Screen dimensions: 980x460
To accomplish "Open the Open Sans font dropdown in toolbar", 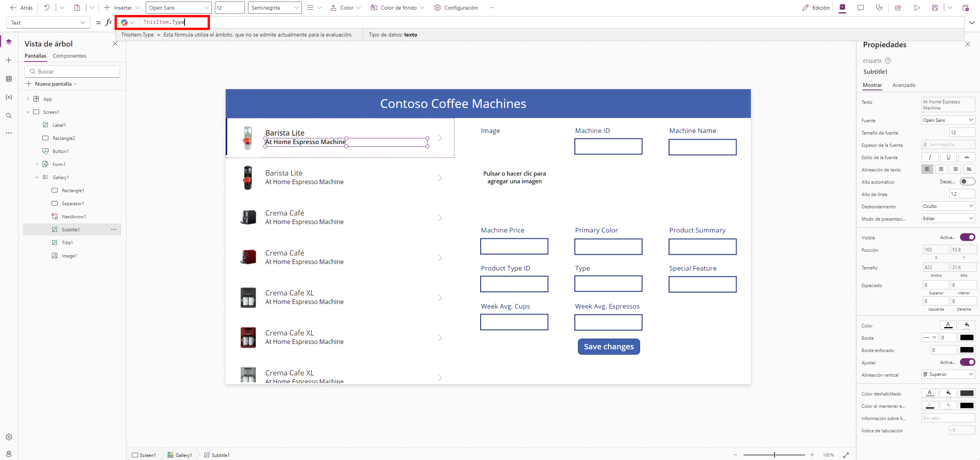I will click(178, 8).
